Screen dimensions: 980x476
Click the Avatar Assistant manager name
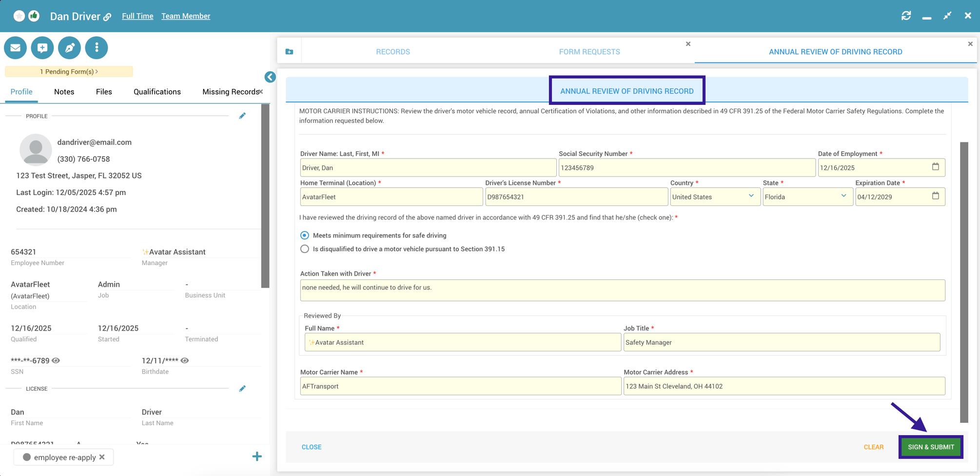click(174, 252)
